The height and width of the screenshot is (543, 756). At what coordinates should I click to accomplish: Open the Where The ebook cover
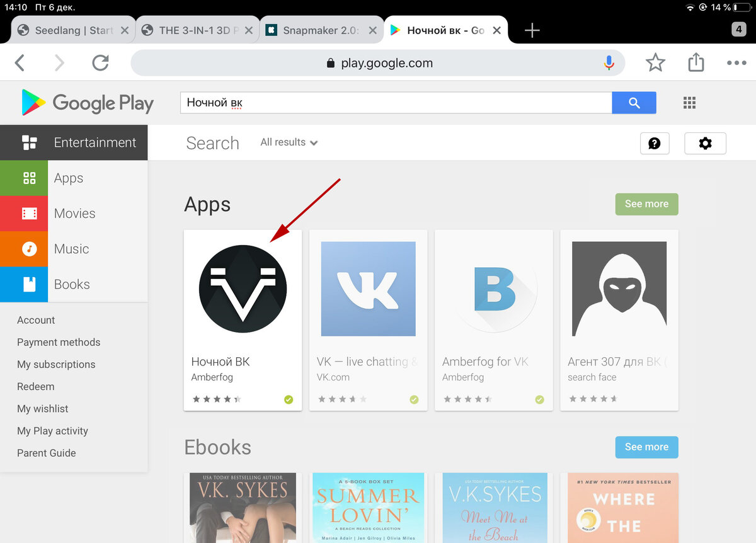(623, 508)
